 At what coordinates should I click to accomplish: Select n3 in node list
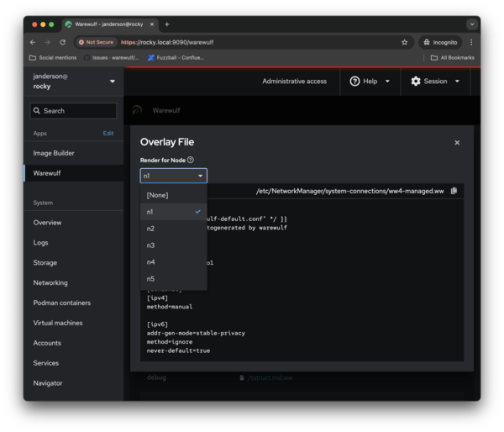click(174, 245)
